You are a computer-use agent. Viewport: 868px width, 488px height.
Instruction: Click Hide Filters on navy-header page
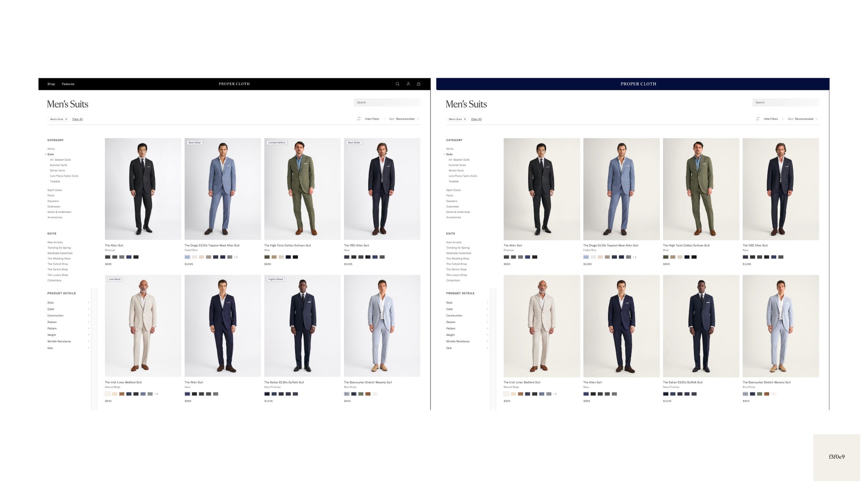[770, 119]
